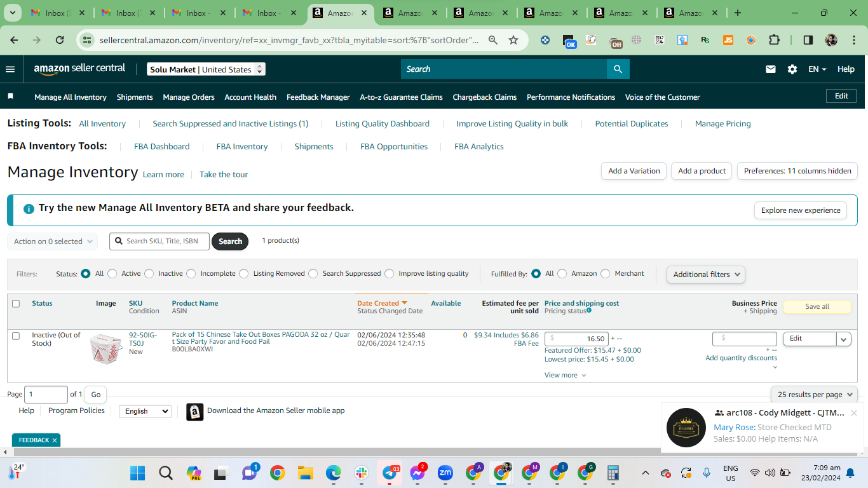Viewport: 868px width, 488px height.
Task: Open the Manage Orders menu item
Action: [189, 97]
